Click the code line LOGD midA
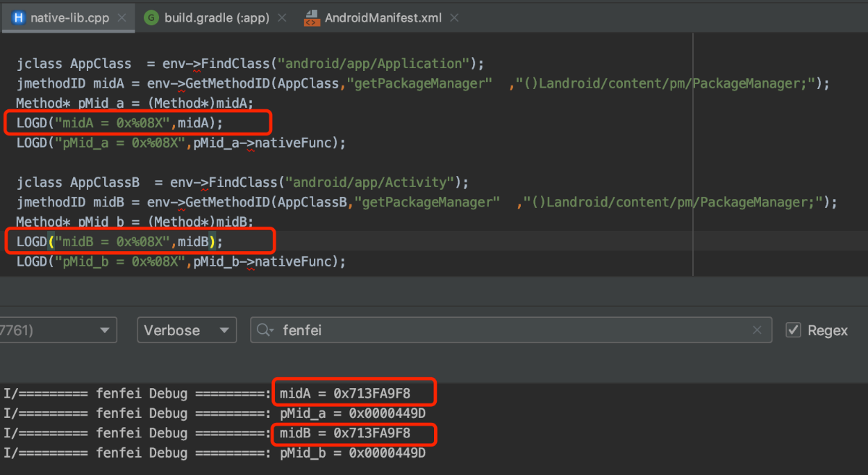 point(120,122)
